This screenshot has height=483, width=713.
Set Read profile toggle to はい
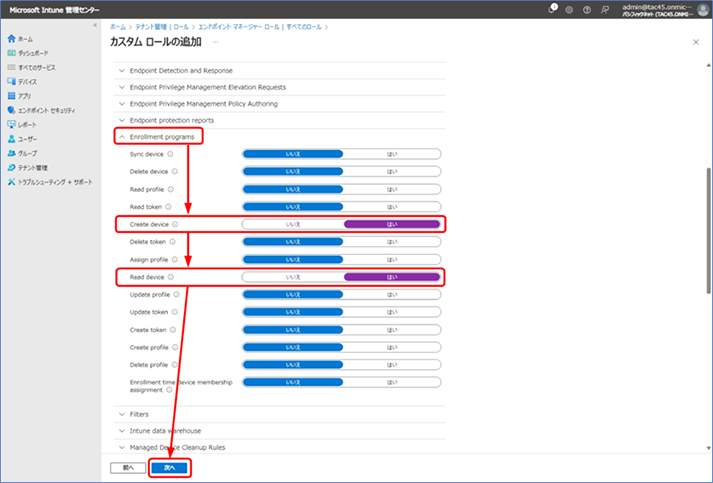point(392,189)
